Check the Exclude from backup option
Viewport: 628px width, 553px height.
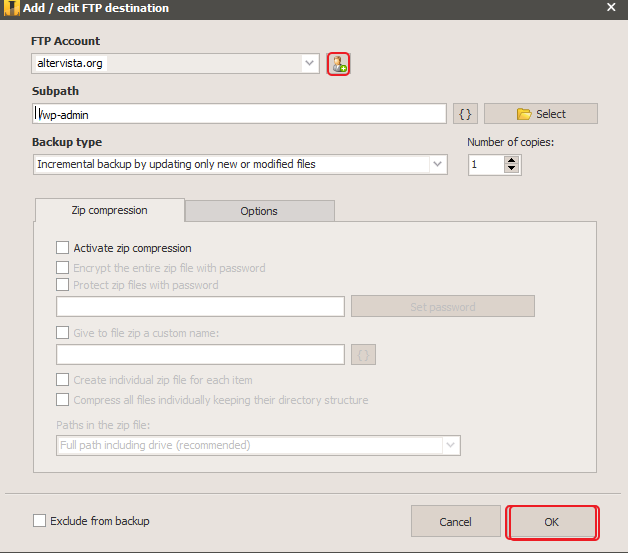(x=39, y=521)
